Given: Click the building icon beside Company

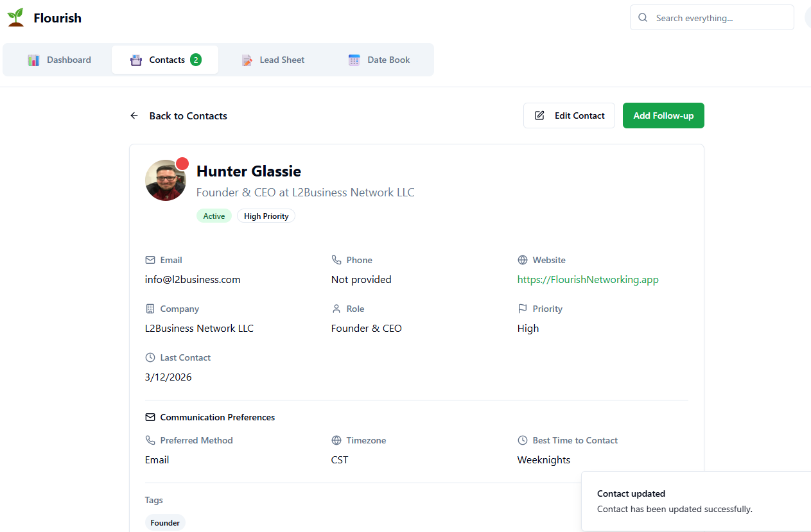Looking at the screenshot, I should [x=150, y=309].
